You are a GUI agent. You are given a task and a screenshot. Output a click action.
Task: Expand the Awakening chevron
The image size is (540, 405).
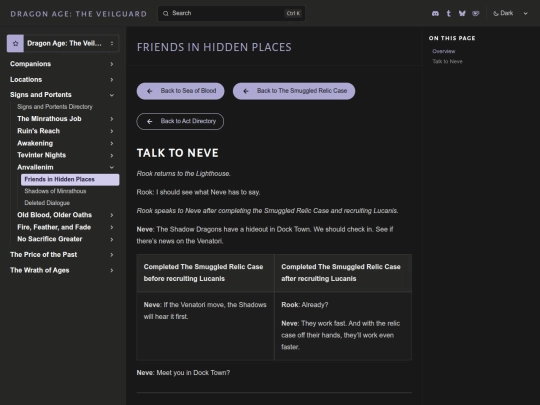[112, 143]
